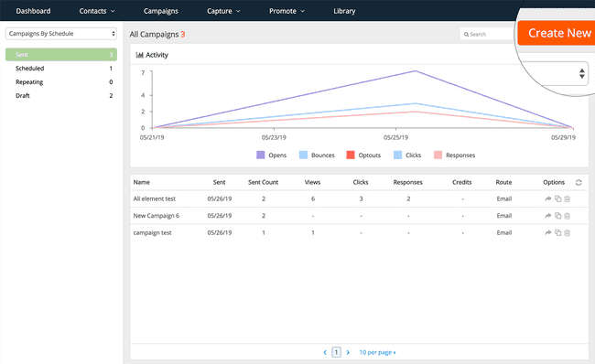Sort by the Views column header
Image resolution: width=595 pixels, height=364 pixels.
312,182
